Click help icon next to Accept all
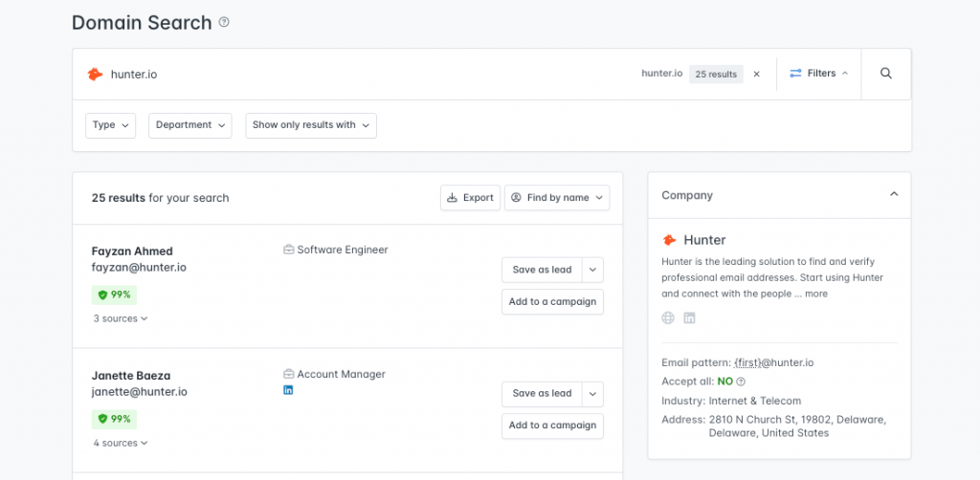The width and height of the screenshot is (980, 480). tap(741, 382)
